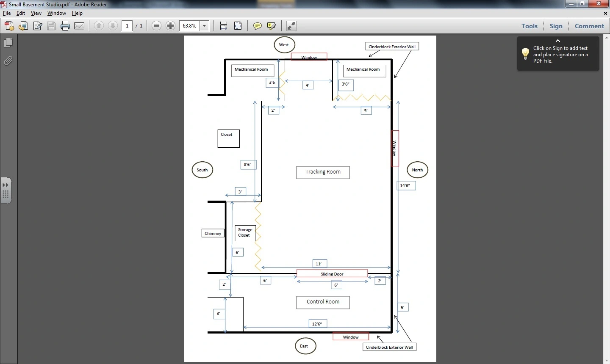610x364 pixels.
Task: Send file by email envelope icon
Action: 79,26
